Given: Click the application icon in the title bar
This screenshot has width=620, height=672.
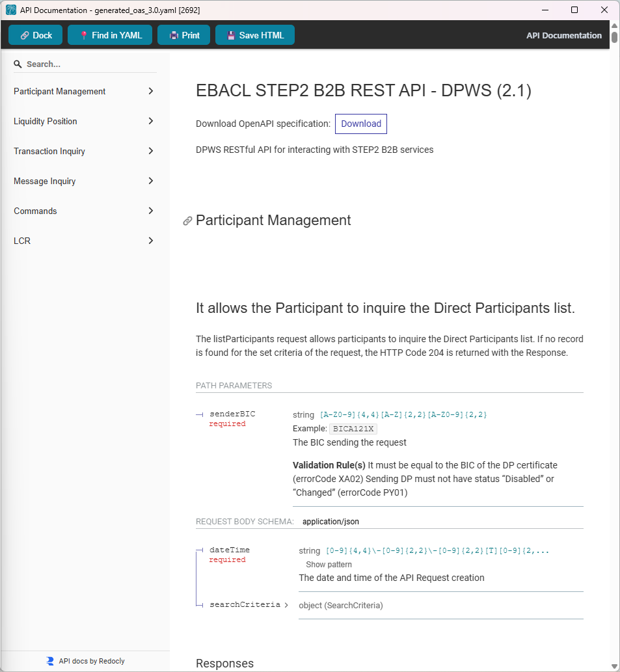Looking at the screenshot, I should (11, 10).
